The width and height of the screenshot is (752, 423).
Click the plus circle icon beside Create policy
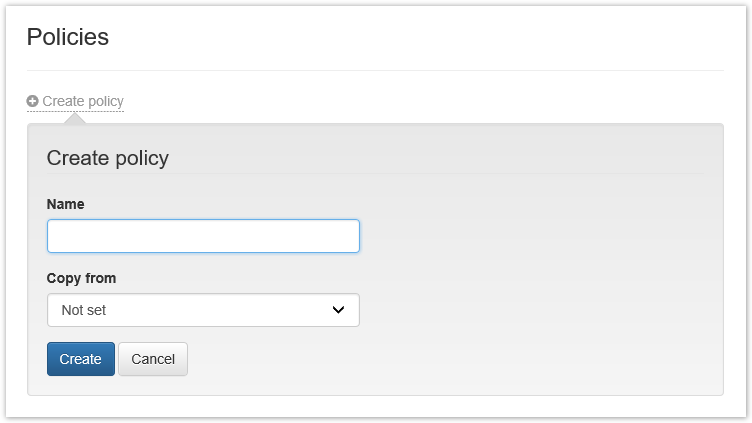(33, 101)
